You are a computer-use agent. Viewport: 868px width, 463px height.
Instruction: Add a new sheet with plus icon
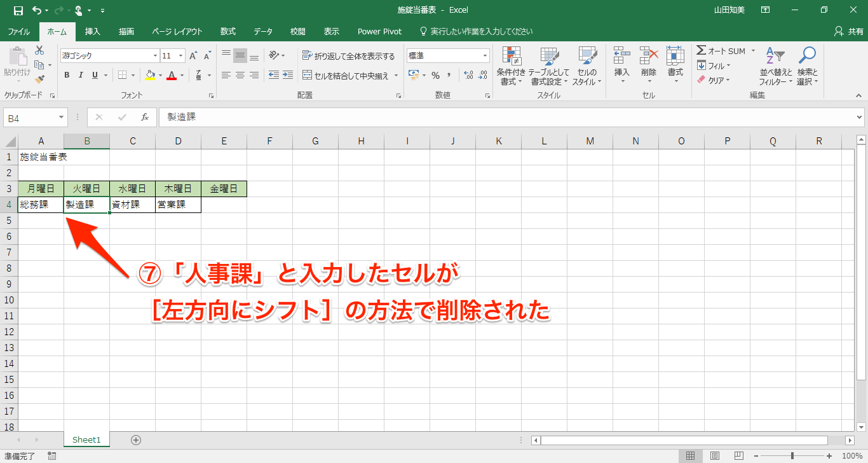[x=135, y=439]
